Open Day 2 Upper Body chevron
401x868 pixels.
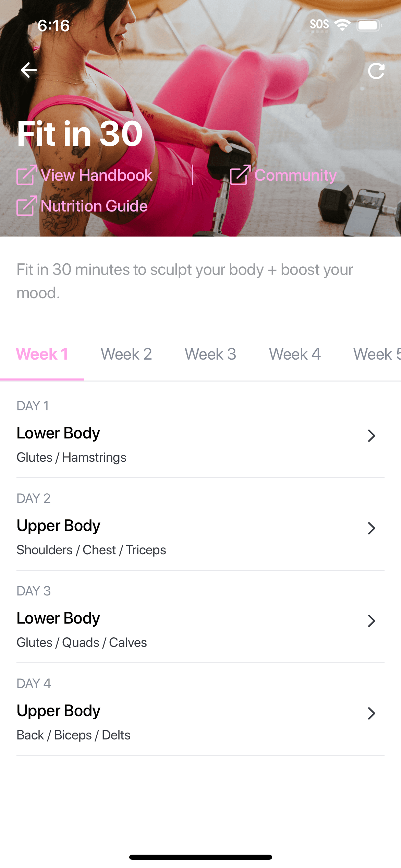[372, 528]
